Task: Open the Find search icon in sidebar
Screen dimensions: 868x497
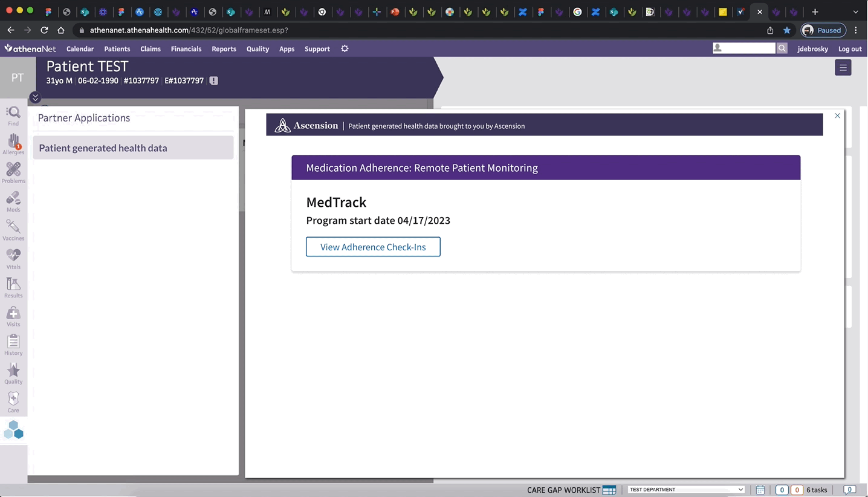Action: click(13, 115)
